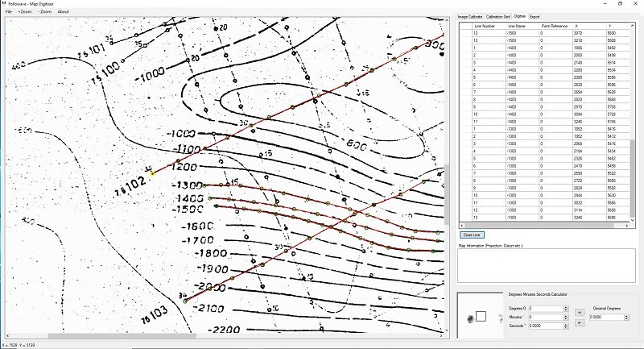
Task: Click the magnifier preview thumbnail box
Action: coord(480,315)
